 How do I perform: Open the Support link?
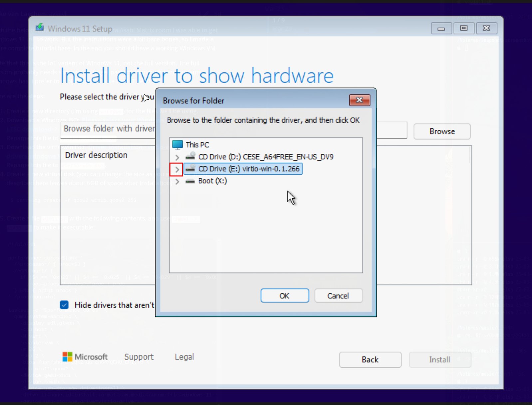tap(139, 357)
